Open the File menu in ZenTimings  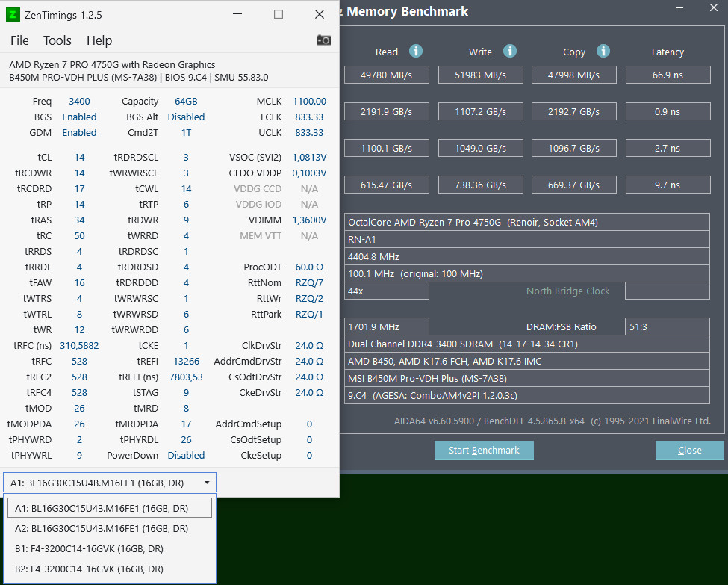tap(19, 40)
